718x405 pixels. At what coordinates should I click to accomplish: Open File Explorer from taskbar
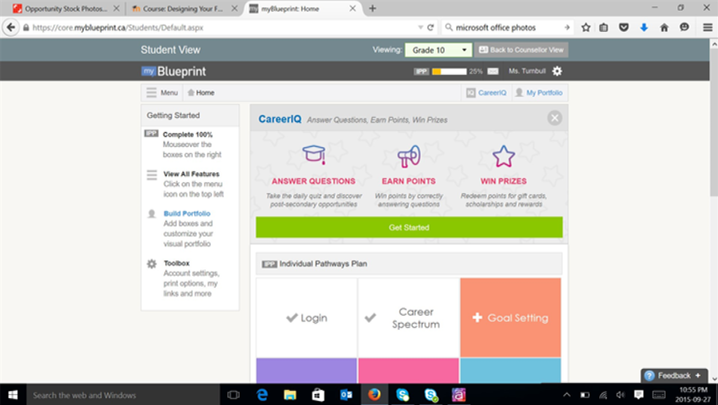(x=290, y=394)
